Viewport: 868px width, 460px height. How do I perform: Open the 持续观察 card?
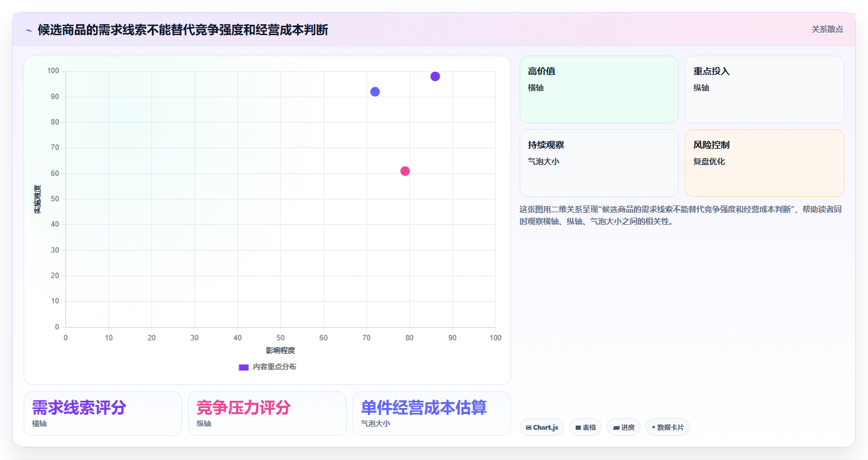pos(599,163)
